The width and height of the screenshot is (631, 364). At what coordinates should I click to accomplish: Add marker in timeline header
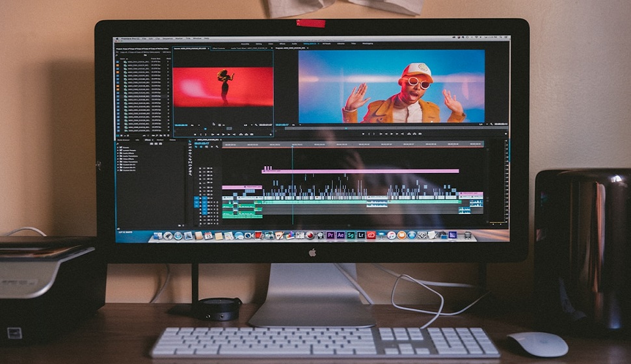(211, 147)
